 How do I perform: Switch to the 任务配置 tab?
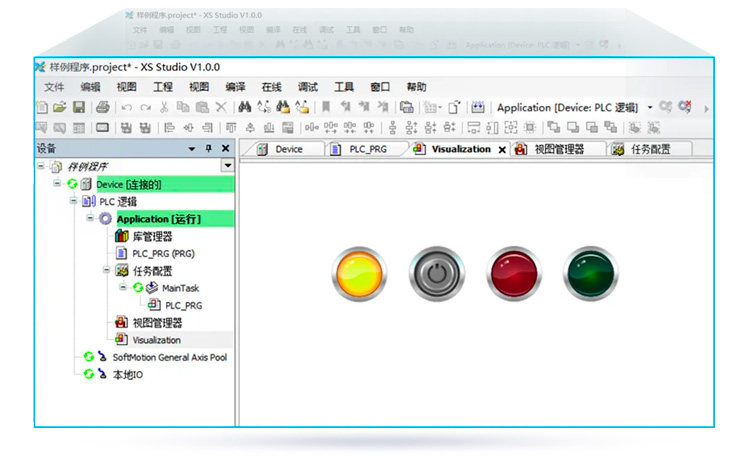coord(651,149)
